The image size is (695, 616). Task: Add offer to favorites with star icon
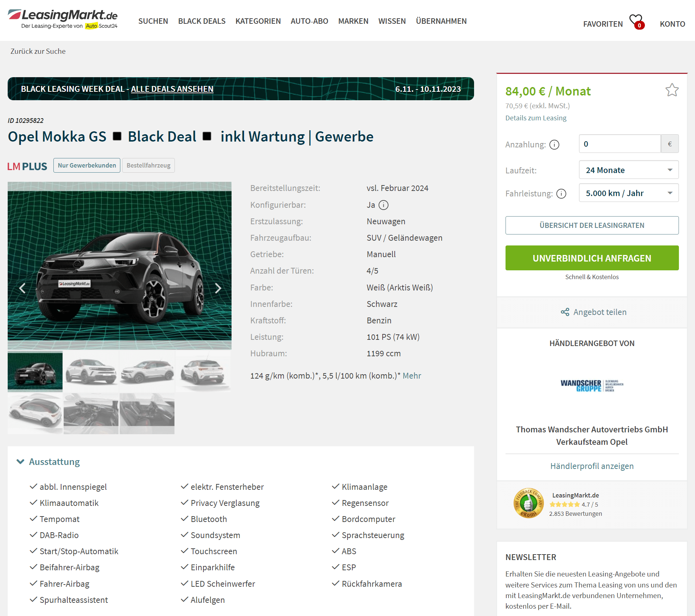point(672,90)
